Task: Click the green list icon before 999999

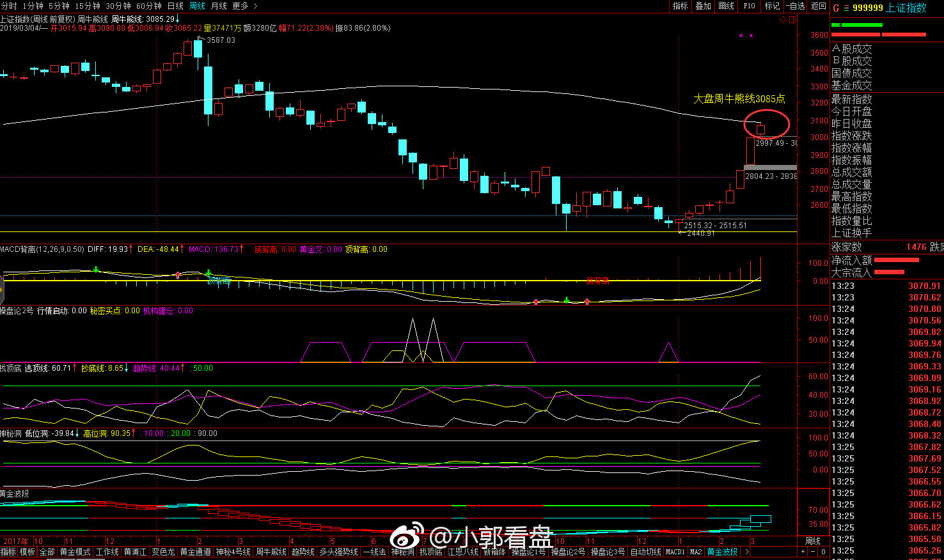Action: (846, 8)
